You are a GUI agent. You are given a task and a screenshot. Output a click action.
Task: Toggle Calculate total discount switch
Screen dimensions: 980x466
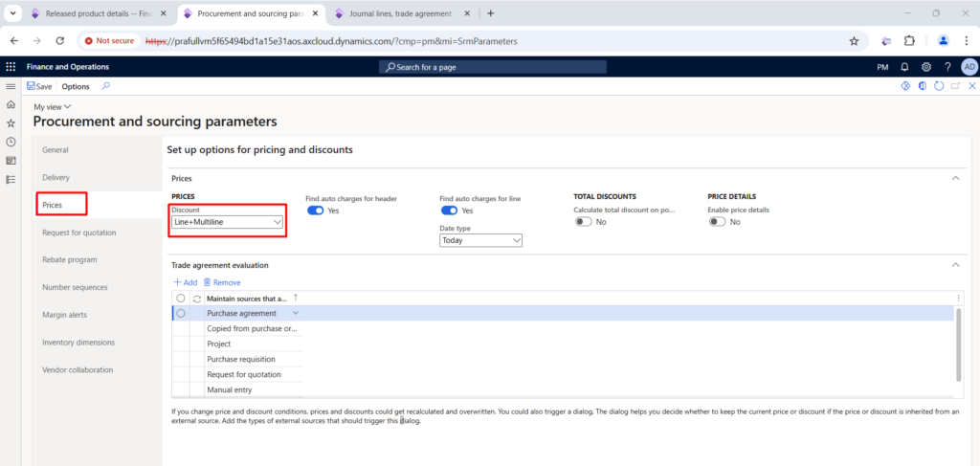click(x=583, y=222)
